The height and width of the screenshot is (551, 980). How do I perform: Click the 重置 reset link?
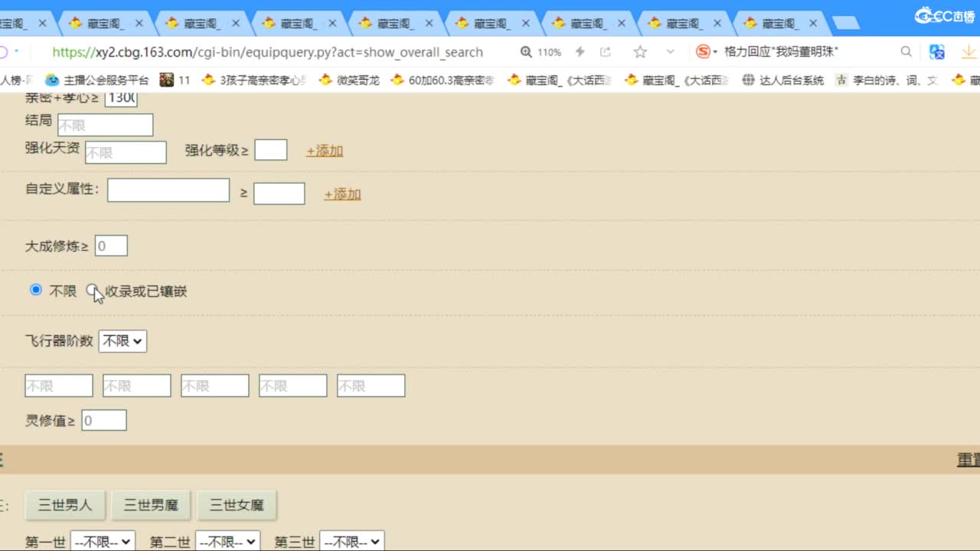coord(969,460)
